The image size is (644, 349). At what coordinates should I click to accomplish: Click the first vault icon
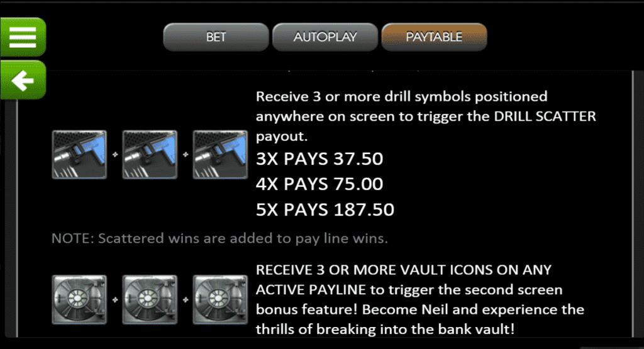coord(79,300)
